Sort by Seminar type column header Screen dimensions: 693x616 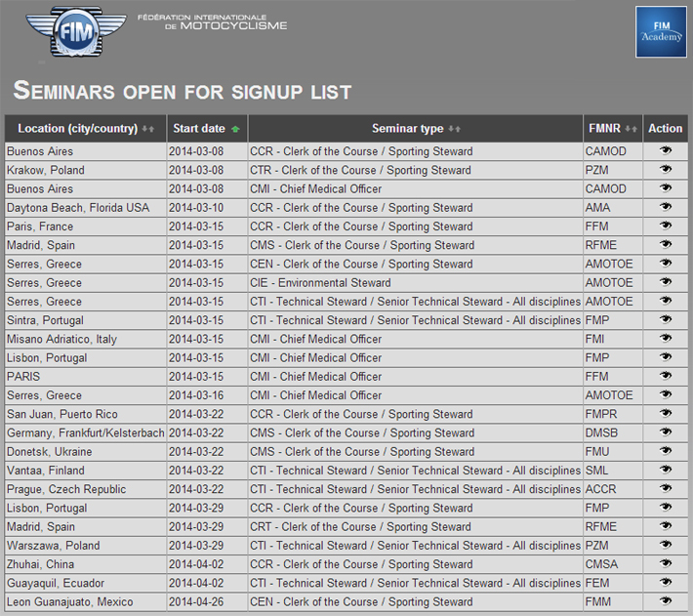tap(407, 129)
